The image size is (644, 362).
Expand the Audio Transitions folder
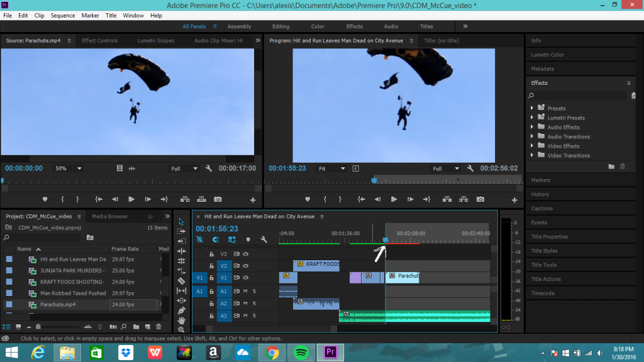[x=532, y=136]
